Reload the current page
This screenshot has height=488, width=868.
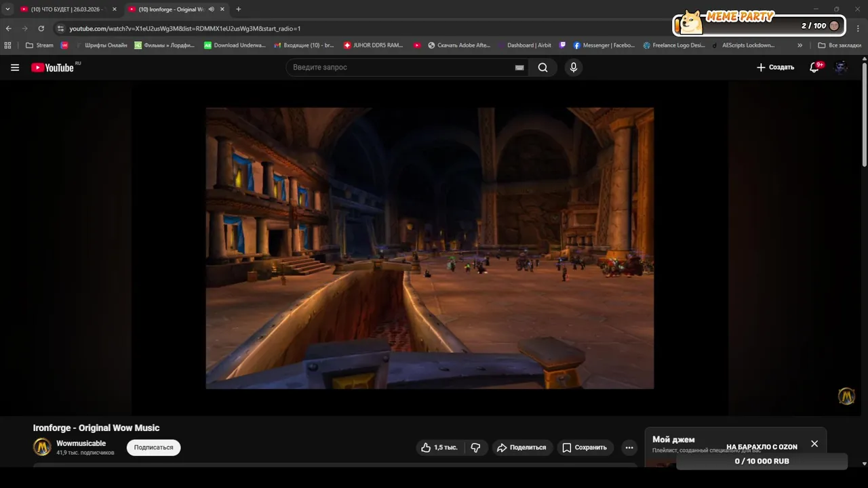[x=41, y=28]
